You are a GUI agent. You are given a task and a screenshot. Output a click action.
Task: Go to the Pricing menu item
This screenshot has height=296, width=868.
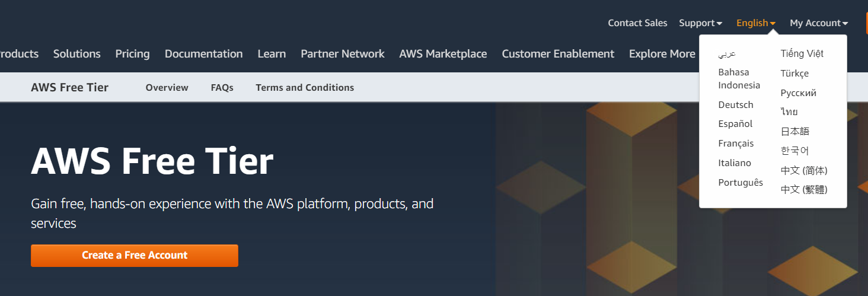coord(133,54)
